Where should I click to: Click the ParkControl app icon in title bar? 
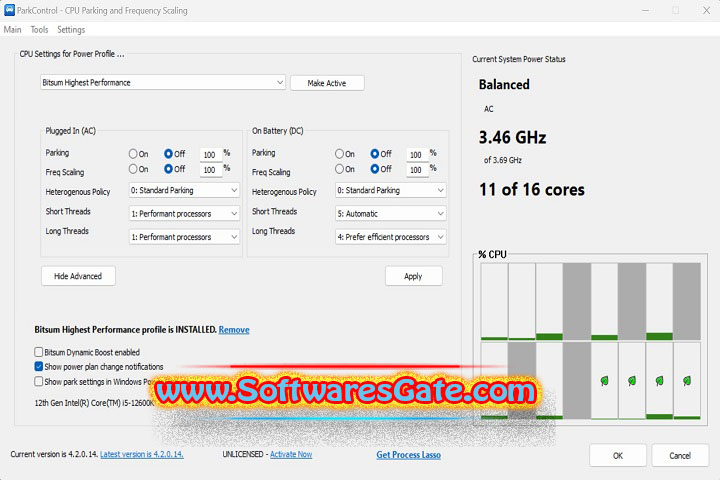point(9,10)
